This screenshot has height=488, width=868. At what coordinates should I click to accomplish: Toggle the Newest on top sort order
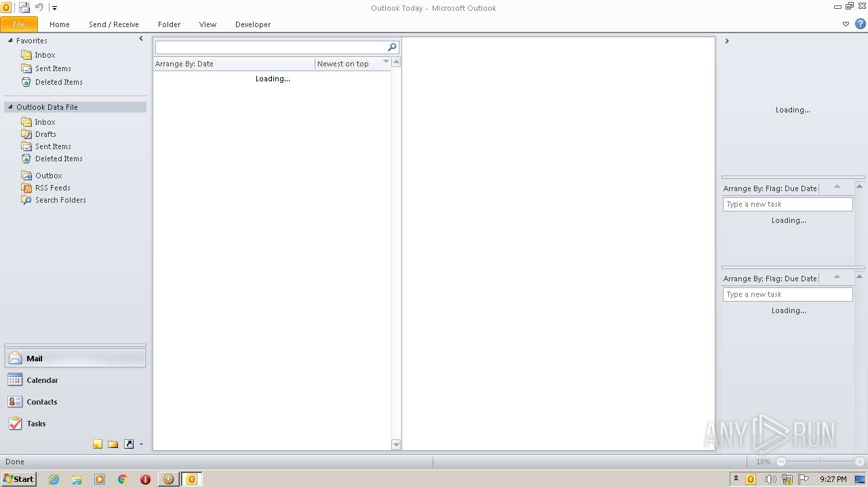point(353,64)
